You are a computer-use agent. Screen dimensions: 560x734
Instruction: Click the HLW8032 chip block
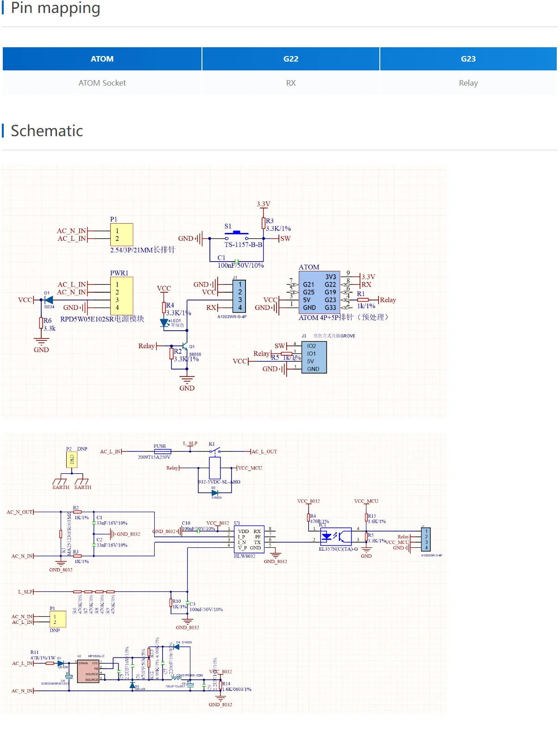pyautogui.click(x=249, y=540)
